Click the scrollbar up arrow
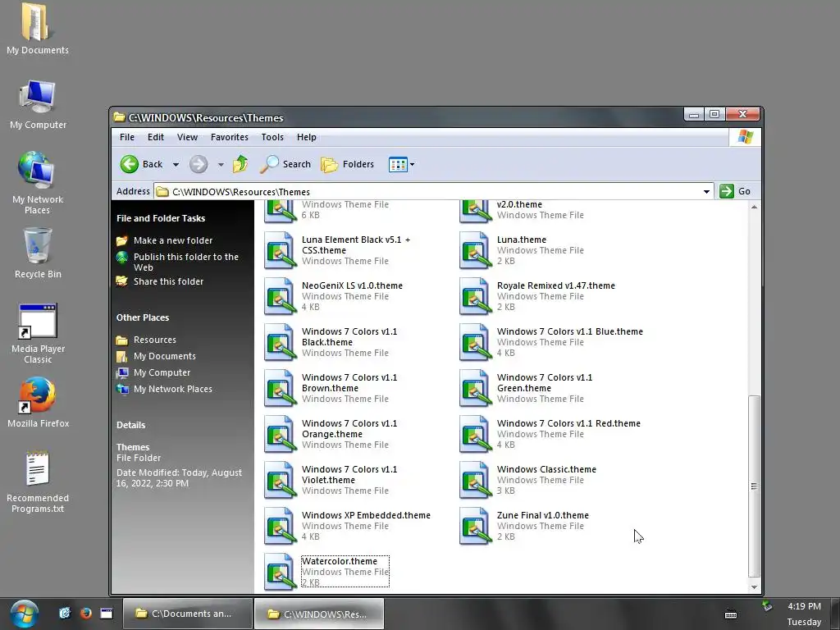The image size is (840, 630). pos(754,207)
